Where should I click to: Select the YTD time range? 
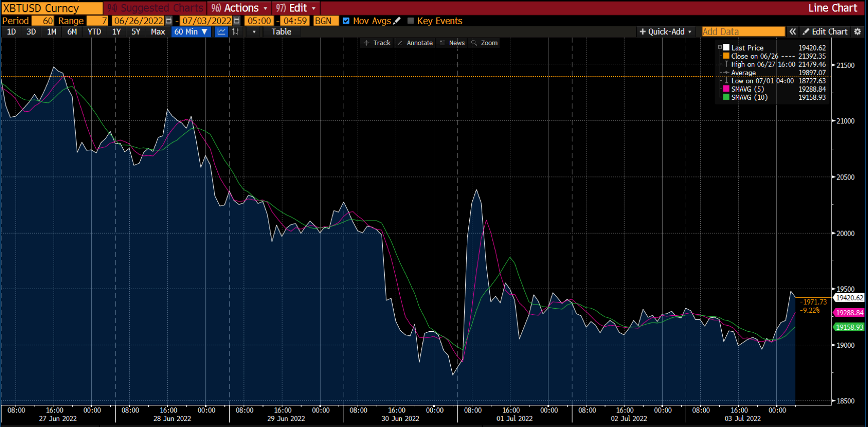click(x=94, y=32)
